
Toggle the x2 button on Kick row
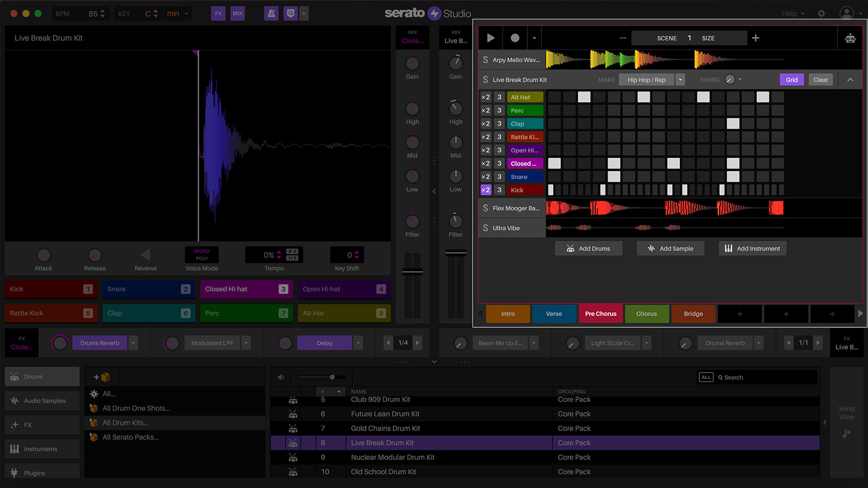486,190
